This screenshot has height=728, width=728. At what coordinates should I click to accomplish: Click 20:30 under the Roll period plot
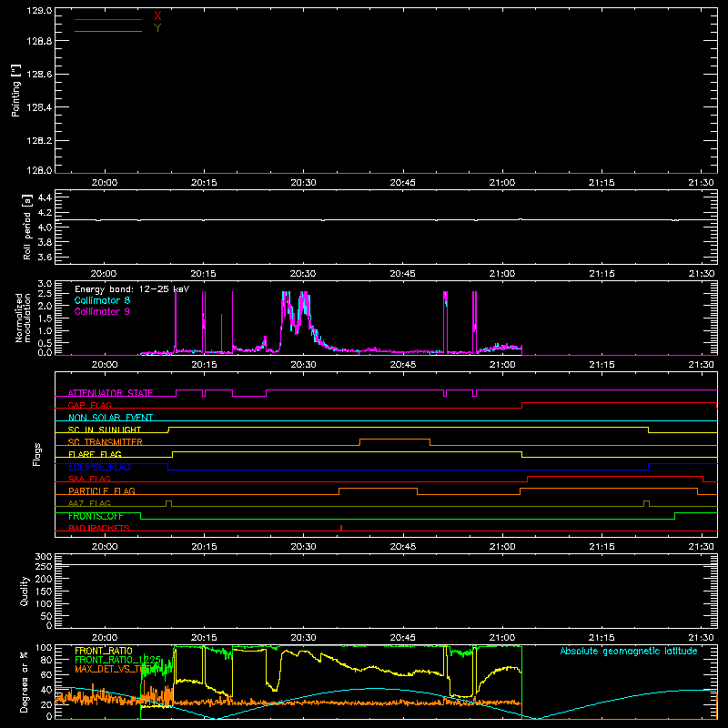303,274
